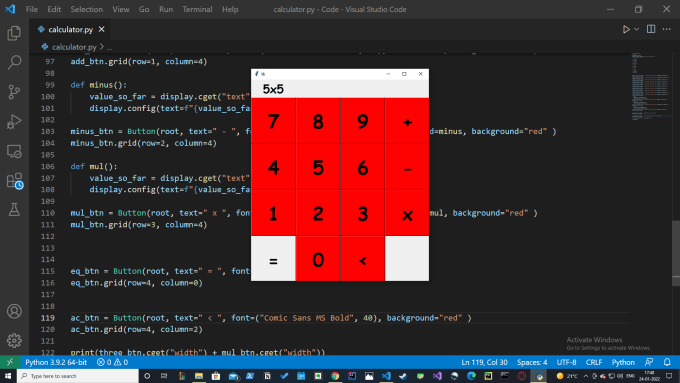Click the VS Code logo icon
The height and width of the screenshot is (383, 680).
pyautogui.click(x=10, y=9)
